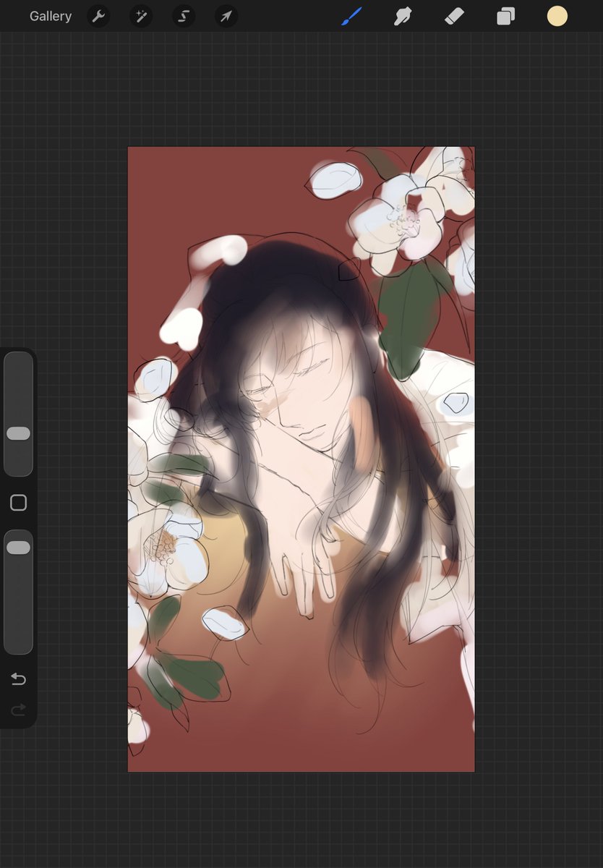
Task: Open the Adjustments magic wand menu
Action: pyautogui.click(x=141, y=16)
